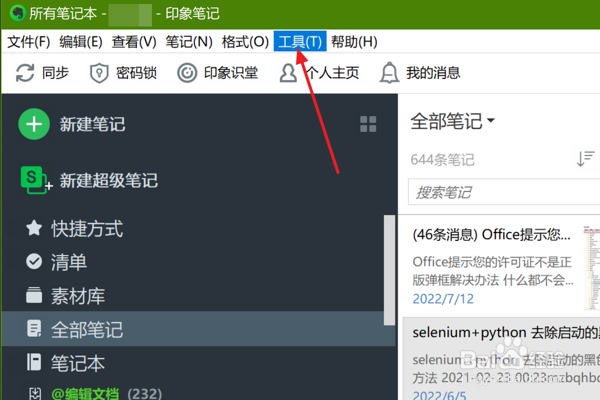
Task: Click the 快捷方式 star icon
Action: click(34, 228)
